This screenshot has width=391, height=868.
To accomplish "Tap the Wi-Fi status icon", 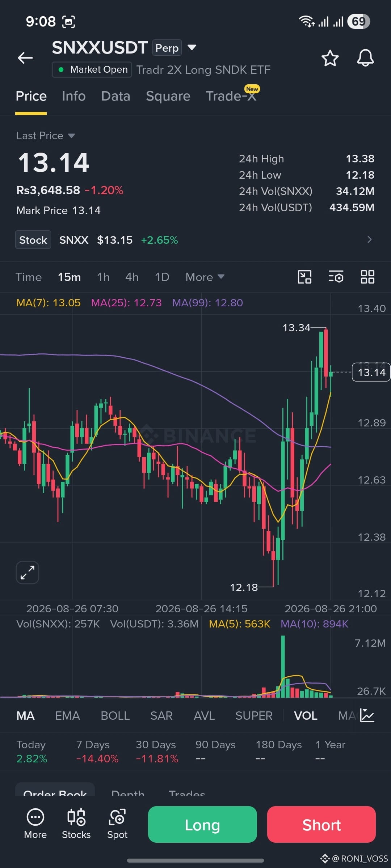I will (307, 22).
